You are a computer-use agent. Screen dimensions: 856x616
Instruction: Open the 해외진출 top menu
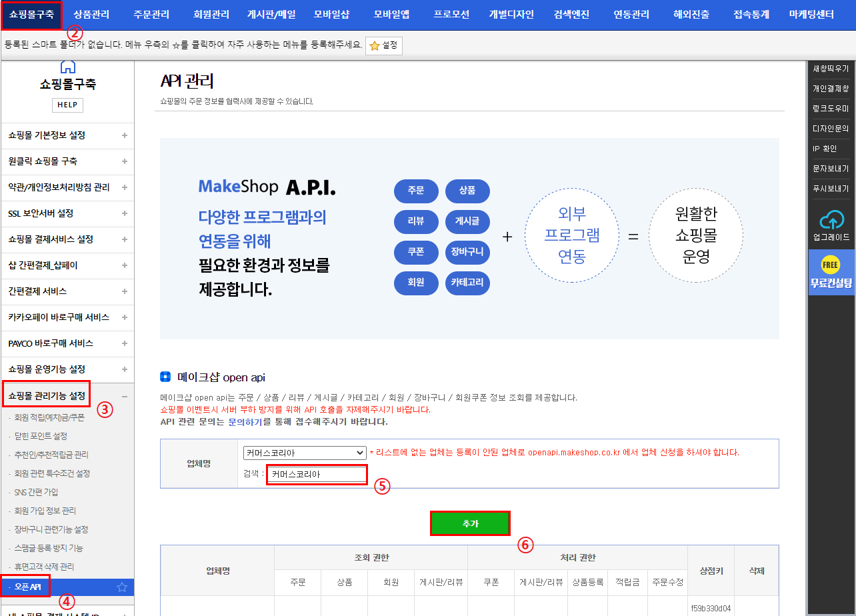click(691, 15)
